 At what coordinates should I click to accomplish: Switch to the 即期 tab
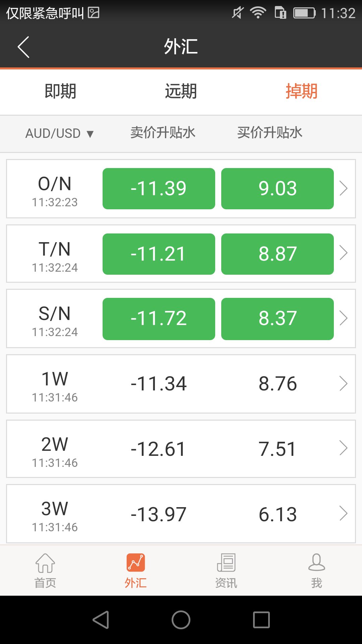(x=60, y=91)
